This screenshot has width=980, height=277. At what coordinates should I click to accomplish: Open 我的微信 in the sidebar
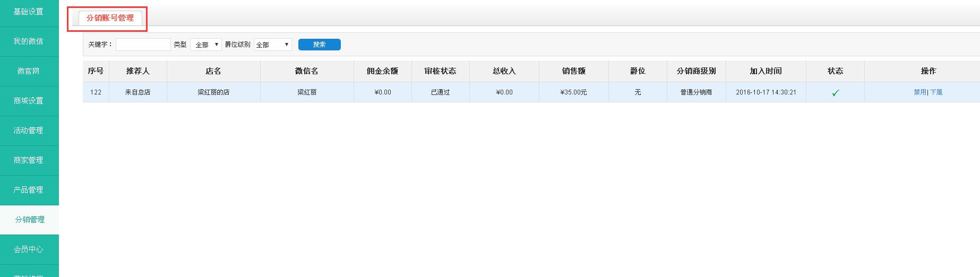[29, 41]
